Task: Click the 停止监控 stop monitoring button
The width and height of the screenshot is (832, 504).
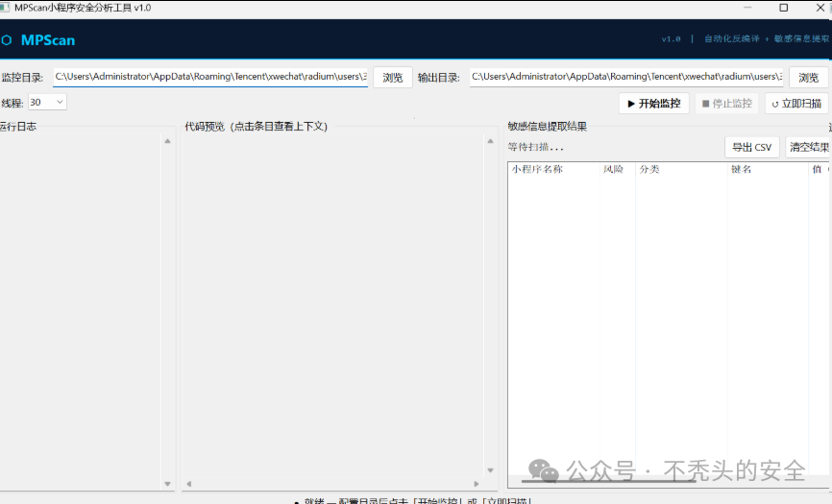Action: [727, 104]
